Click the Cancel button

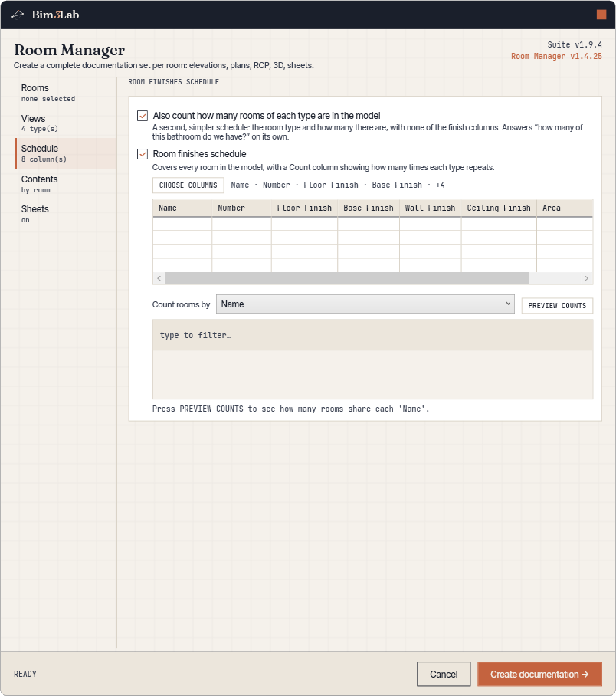(444, 674)
